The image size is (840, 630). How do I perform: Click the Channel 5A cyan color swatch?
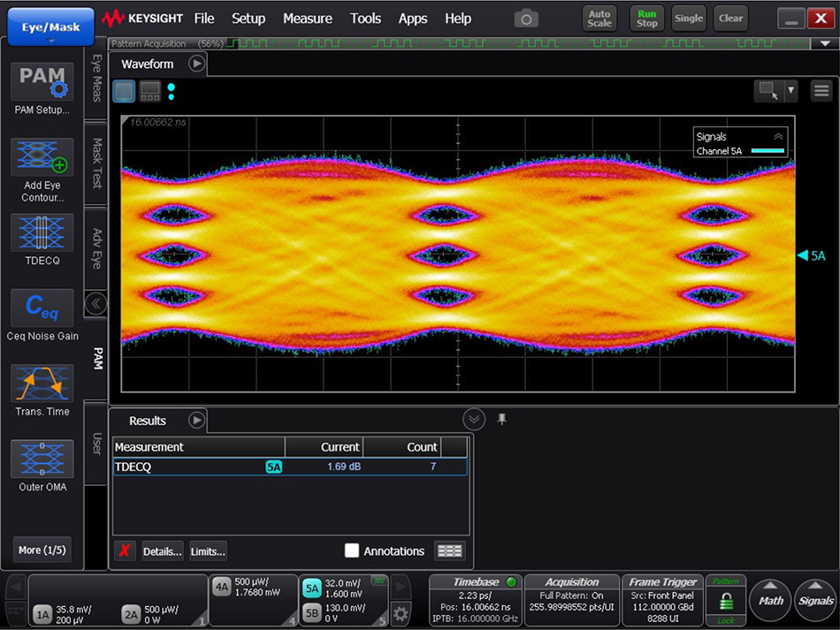(x=767, y=152)
